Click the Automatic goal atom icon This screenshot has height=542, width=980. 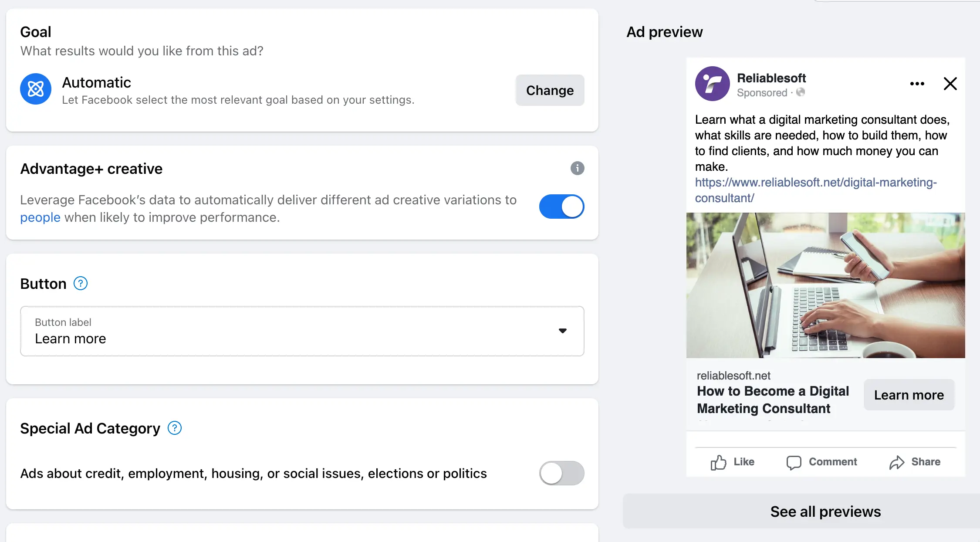pyautogui.click(x=36, y=89)
